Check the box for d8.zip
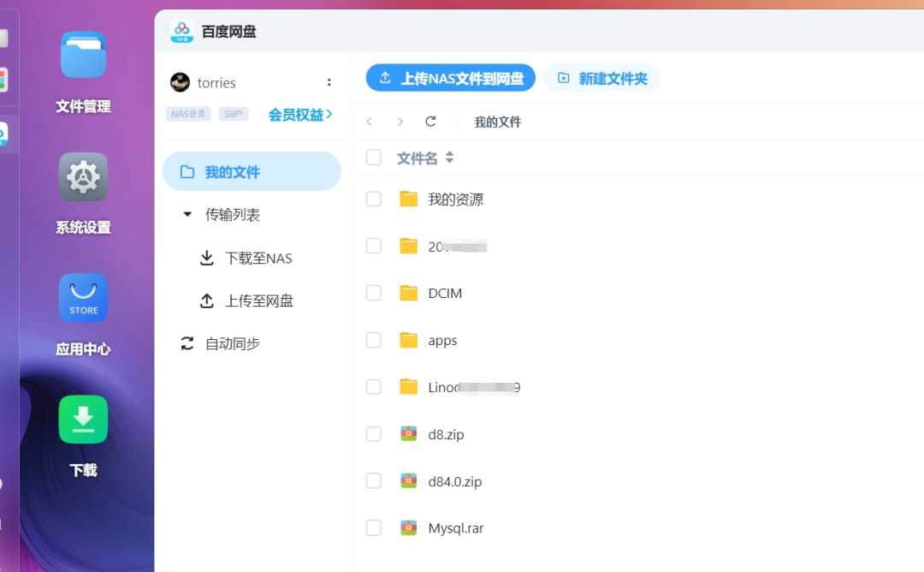Viewport: 924px width, 572px height. pos(374,434)
